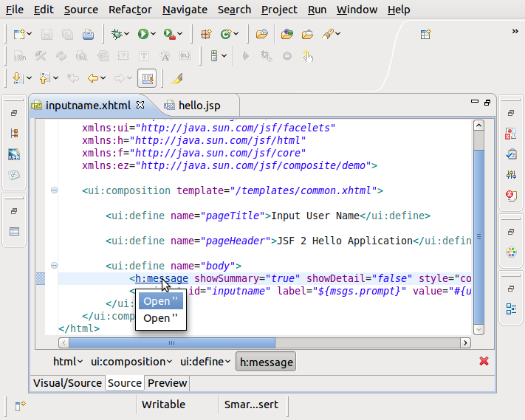Click the Tasks clipboard icon in right sidebar
525x420 pixels.
click(x=510, y=154)
